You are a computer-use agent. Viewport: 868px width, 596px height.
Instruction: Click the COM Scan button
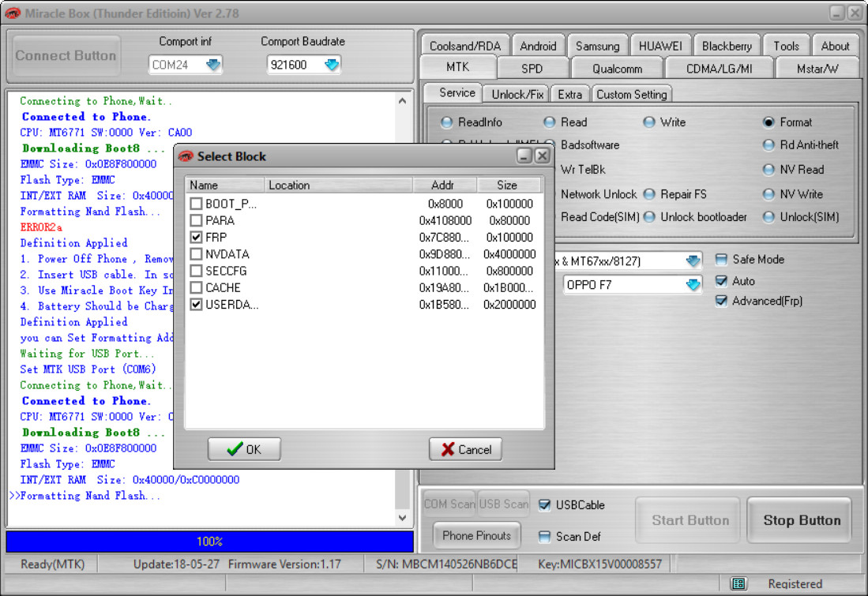coord(449,504)
